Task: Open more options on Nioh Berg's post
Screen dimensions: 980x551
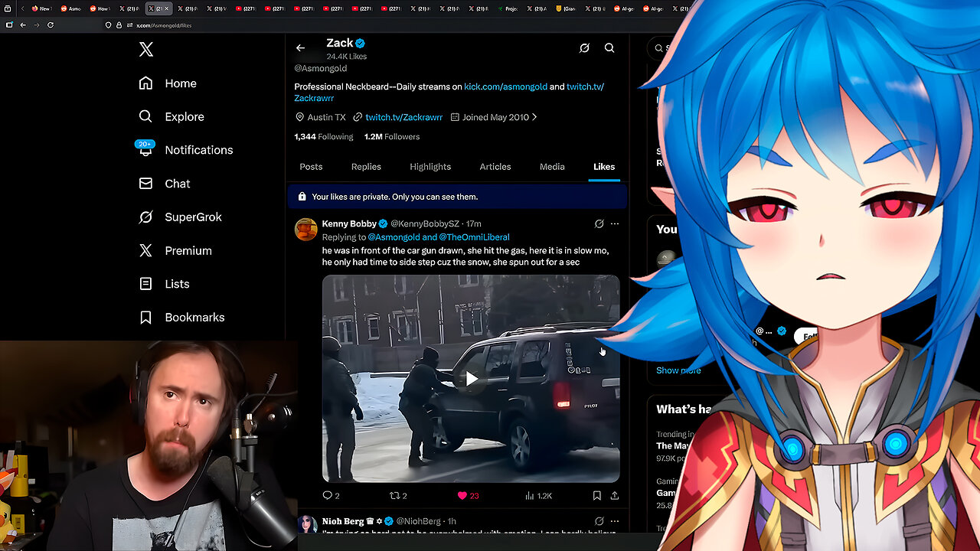Action: point(615,521)
